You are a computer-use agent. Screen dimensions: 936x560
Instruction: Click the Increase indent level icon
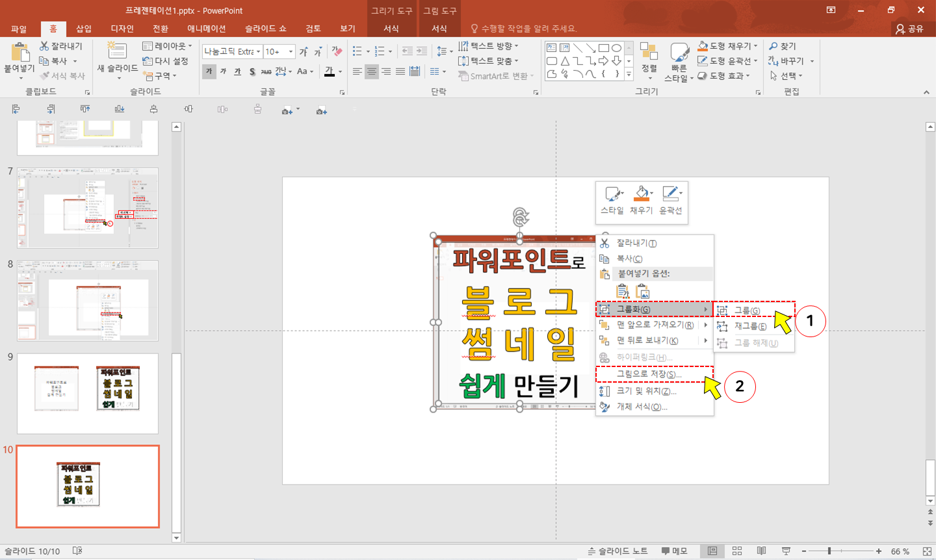pyautogui.click(x=422, y=51)
